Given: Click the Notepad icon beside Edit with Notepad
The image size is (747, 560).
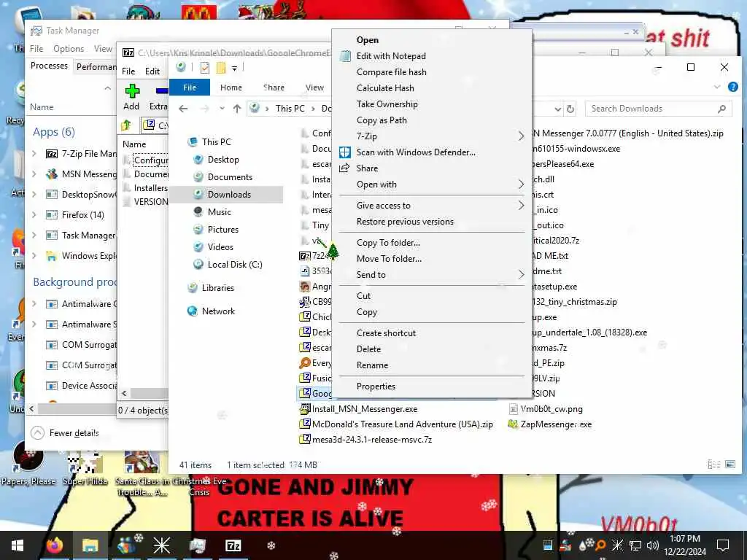Looking at the screenshot, I should point(345,56).
